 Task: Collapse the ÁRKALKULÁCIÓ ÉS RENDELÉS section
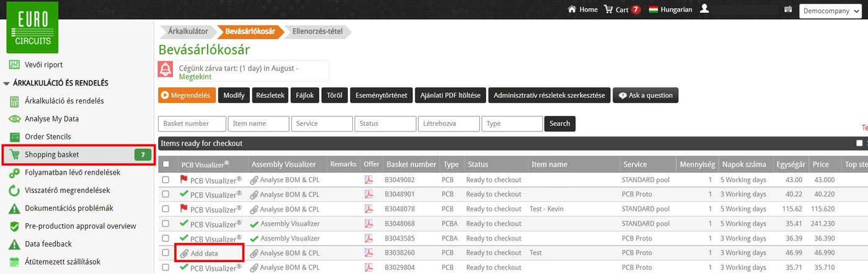tap(7, 83)
